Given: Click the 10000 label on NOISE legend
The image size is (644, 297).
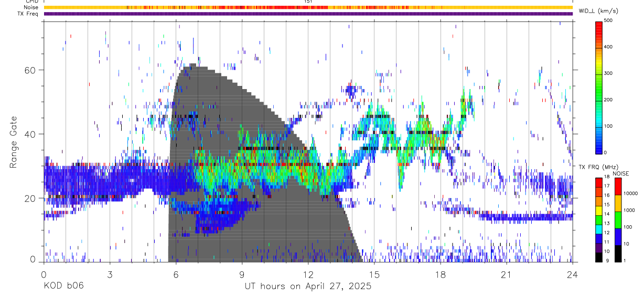Looking at the screenshot, I should point(631,194).
